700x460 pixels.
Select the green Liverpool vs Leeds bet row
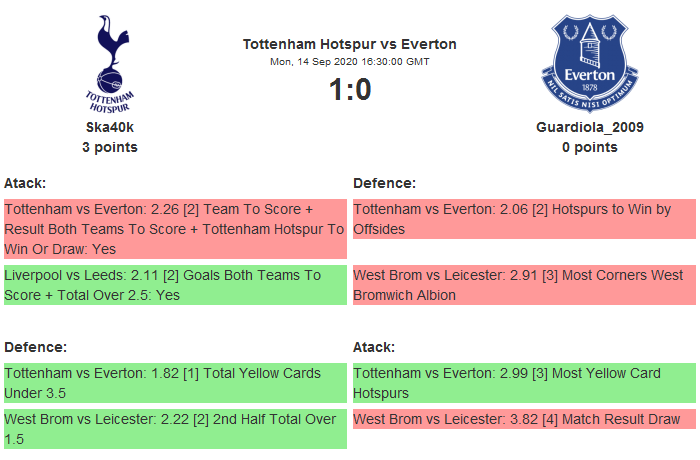click(x=174, y=285)
